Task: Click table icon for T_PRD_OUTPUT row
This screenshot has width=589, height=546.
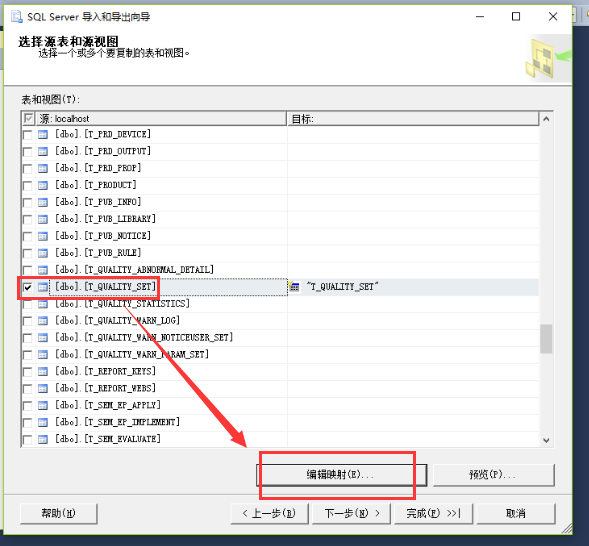Action: [43, 151]
